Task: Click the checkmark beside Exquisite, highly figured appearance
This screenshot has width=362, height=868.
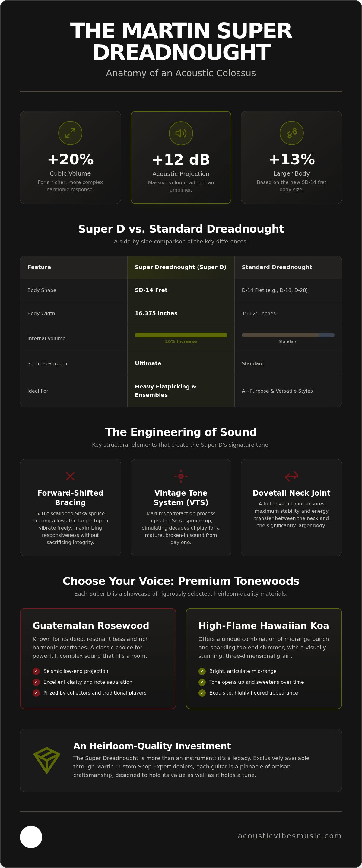Action: click(x=202, y=693)
